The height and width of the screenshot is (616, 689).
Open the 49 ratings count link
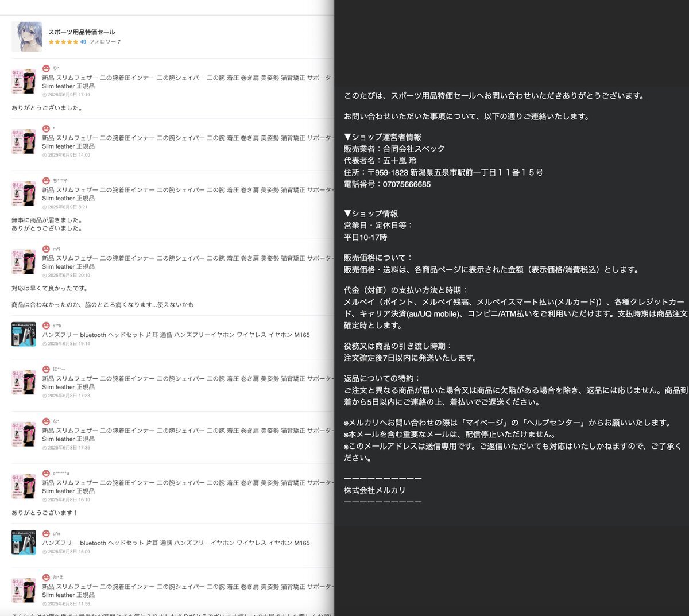click(83, 42)
